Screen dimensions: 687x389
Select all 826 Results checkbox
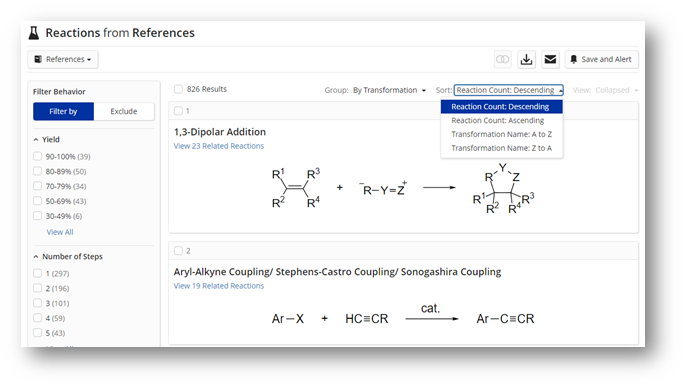[x=178, y=89]
